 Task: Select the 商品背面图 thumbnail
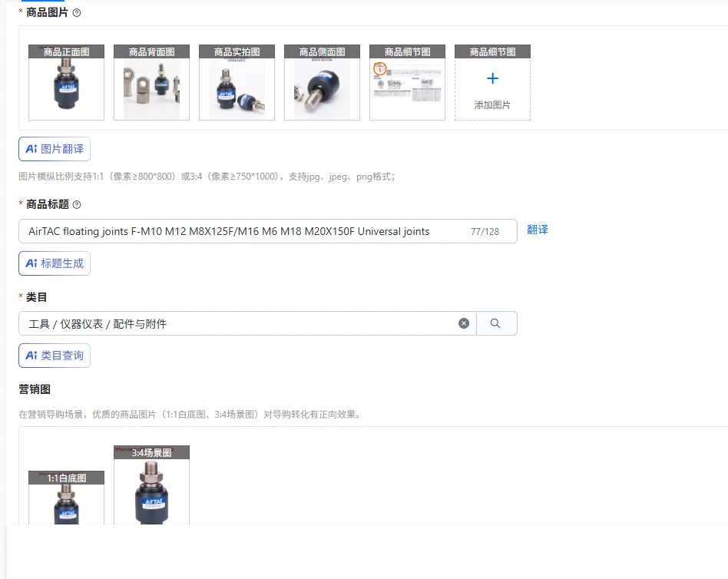[152, 83]
